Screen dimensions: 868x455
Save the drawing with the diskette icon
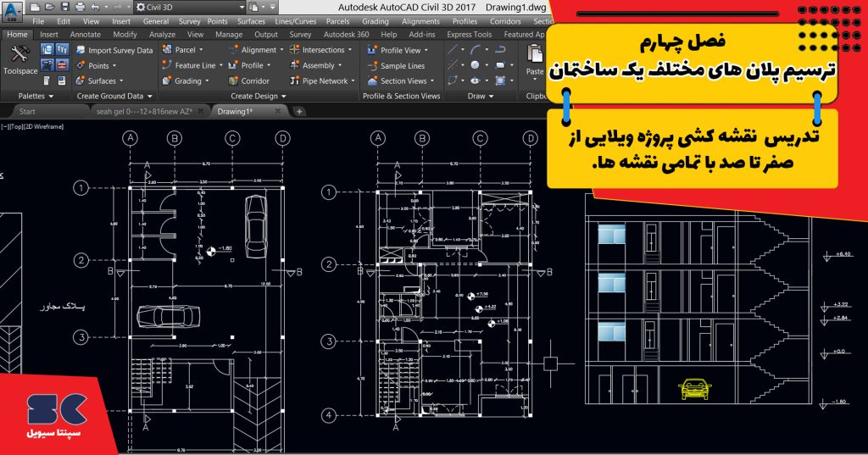tap(64, 7)
